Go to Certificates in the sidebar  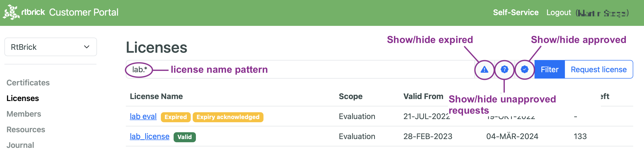(28, 83)
